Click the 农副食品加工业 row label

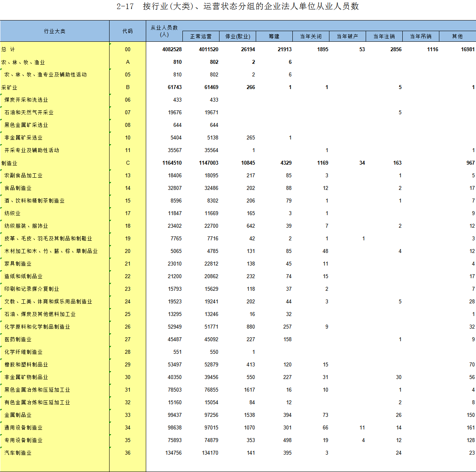(x=23, y=175)
